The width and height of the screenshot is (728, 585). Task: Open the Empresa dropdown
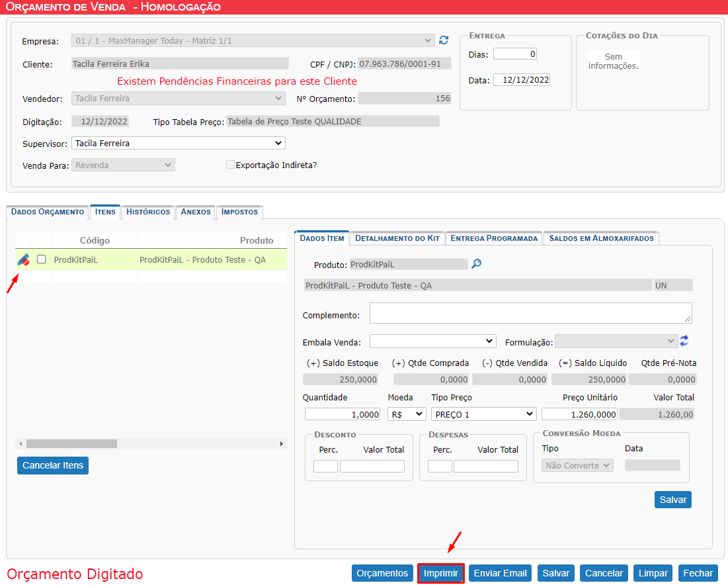pos(253,40)
